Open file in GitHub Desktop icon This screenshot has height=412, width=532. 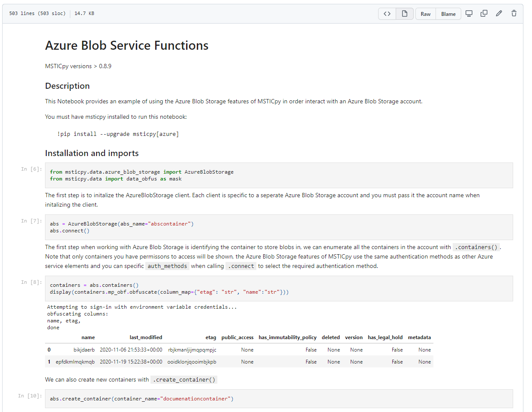point(469,14)
